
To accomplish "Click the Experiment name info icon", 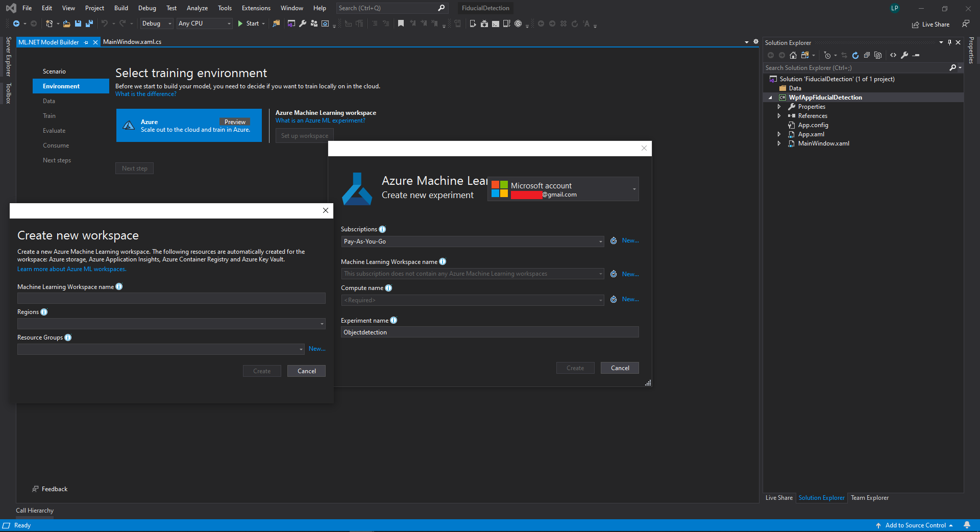I will (394, 321).
